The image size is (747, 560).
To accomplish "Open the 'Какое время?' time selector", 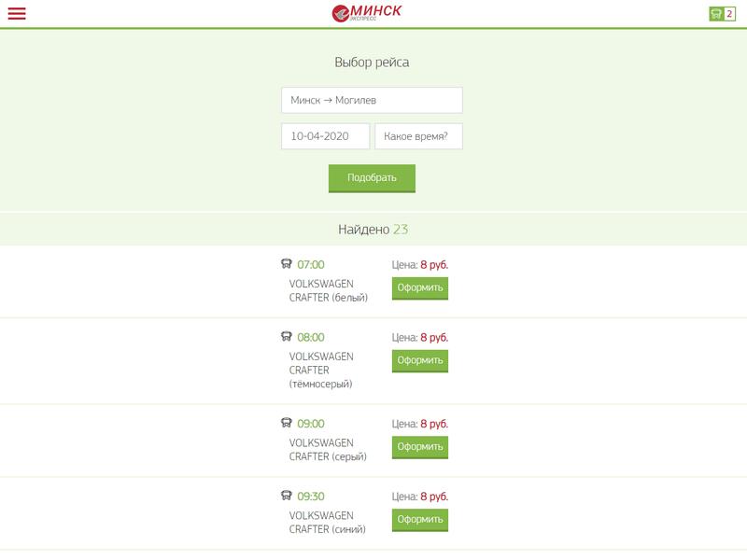I will (418, 136).
